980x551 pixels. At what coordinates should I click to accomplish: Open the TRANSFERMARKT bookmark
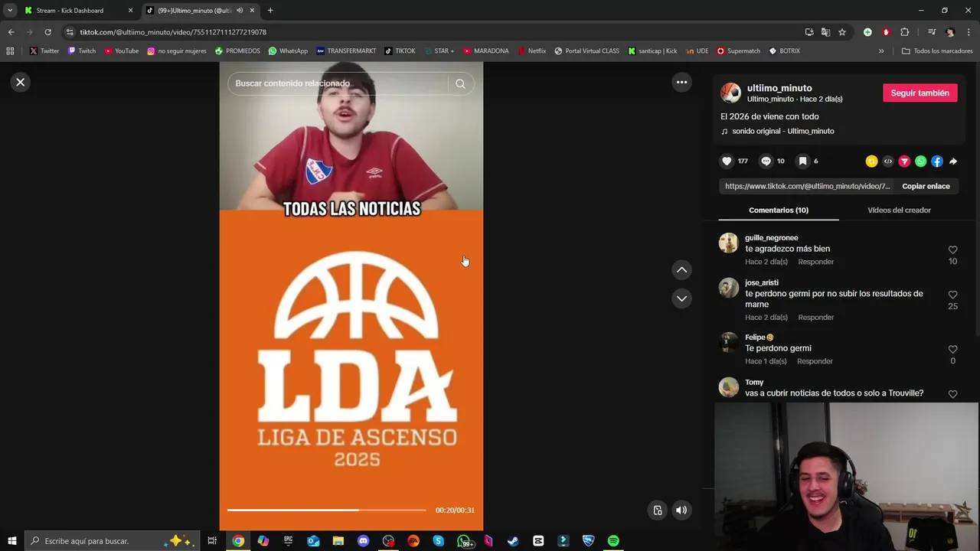[x=346, y=51]
